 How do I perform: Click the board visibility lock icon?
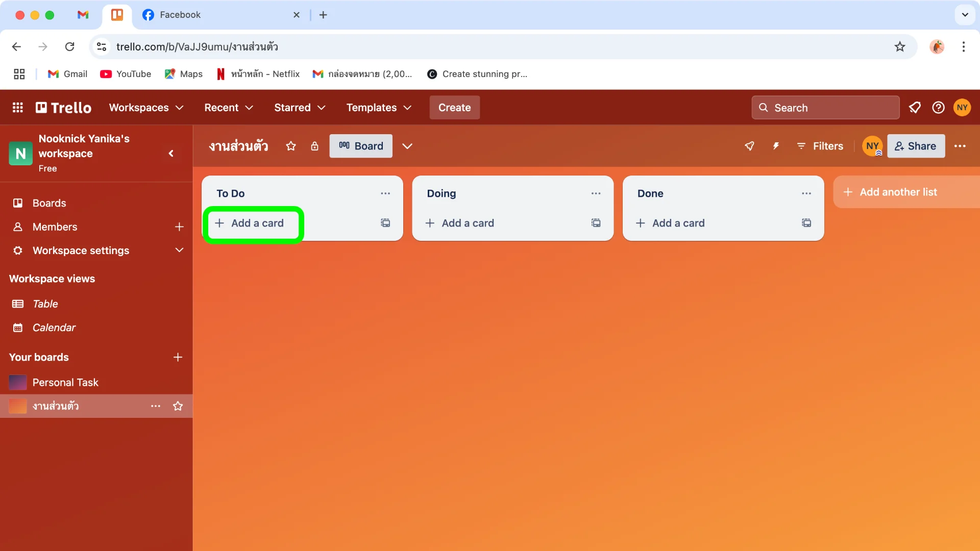click(x=314, y=146)
